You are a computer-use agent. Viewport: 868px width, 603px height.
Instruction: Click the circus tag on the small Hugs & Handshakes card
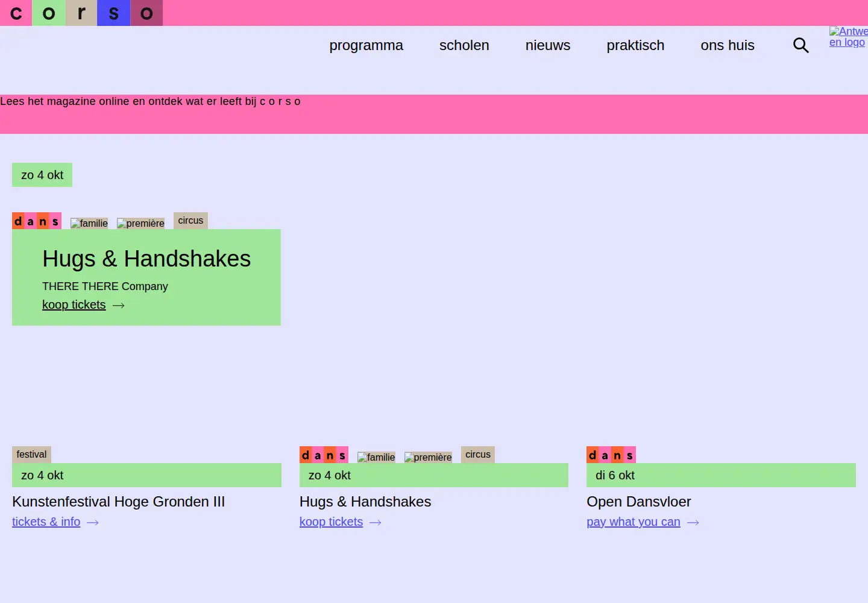[x=478, y=455]
